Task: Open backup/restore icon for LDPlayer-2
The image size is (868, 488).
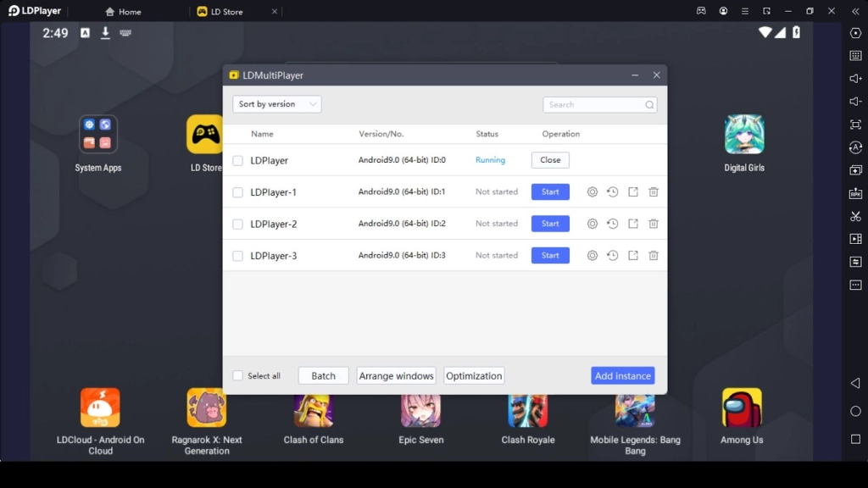Action: tap(612, 224)
